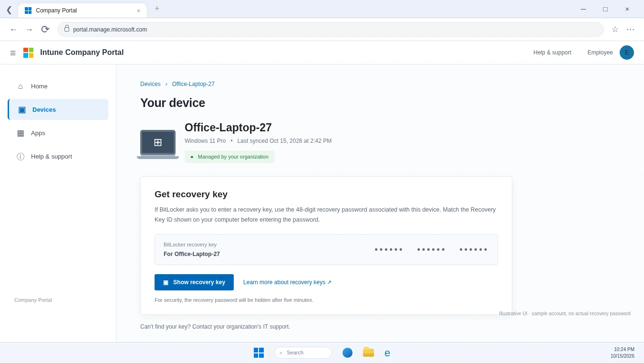Viewport: 644px width, 363px height.
Task: Click the Employee account label
Action: [x=600, y=53]
